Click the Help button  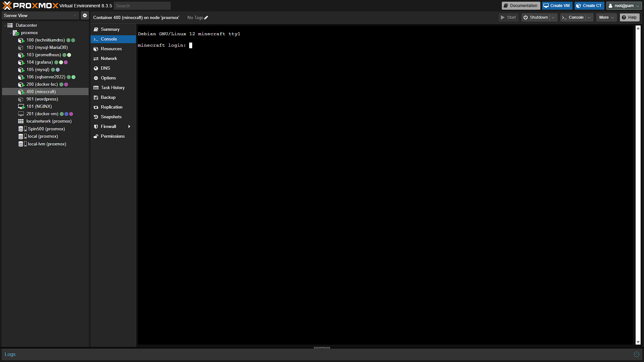click(x=630, y=17)
